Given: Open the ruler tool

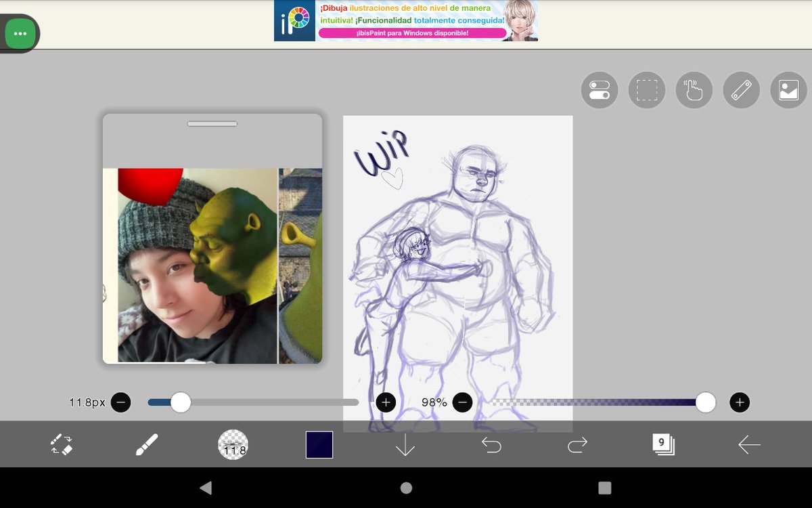Looking at the screenshot, I should click(742, 90).
